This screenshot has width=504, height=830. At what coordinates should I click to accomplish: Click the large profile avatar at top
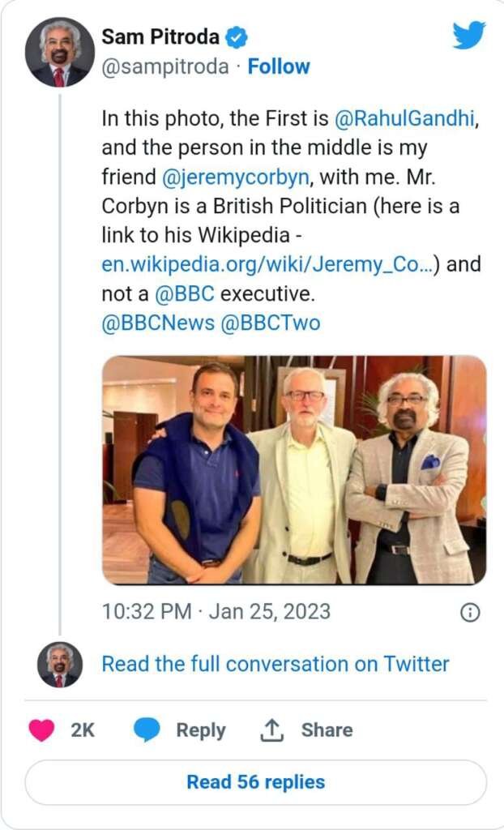click(59, 52)
